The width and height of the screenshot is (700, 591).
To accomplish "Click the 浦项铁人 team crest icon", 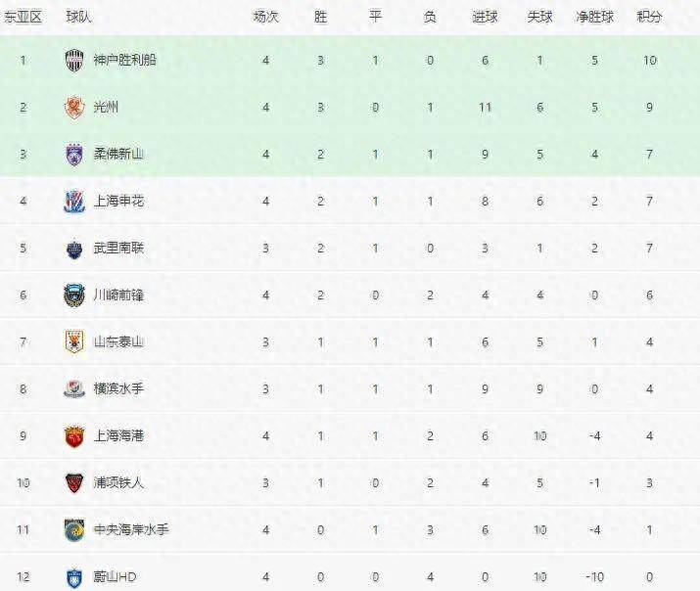I will (x=74, y=482).
